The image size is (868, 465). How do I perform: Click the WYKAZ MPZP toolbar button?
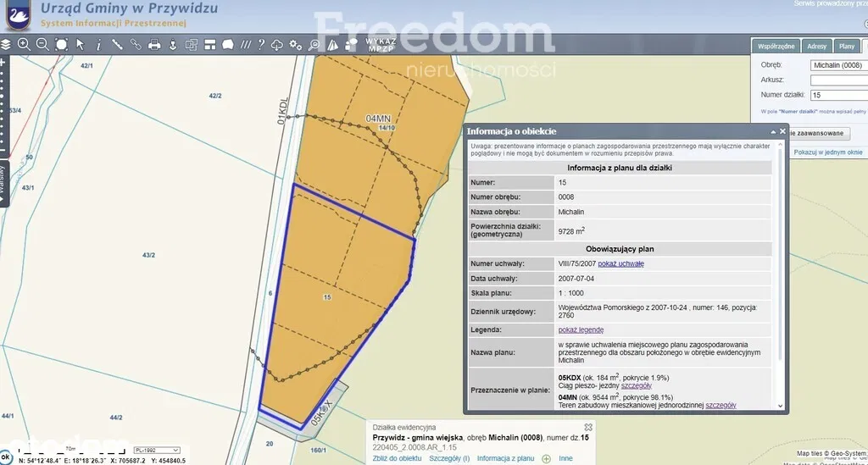(381, 44)
